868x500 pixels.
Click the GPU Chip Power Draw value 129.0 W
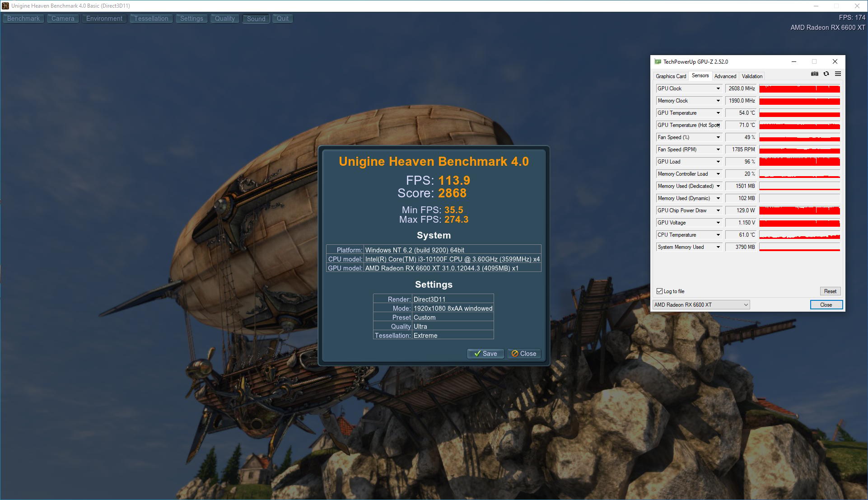[741, 210]
